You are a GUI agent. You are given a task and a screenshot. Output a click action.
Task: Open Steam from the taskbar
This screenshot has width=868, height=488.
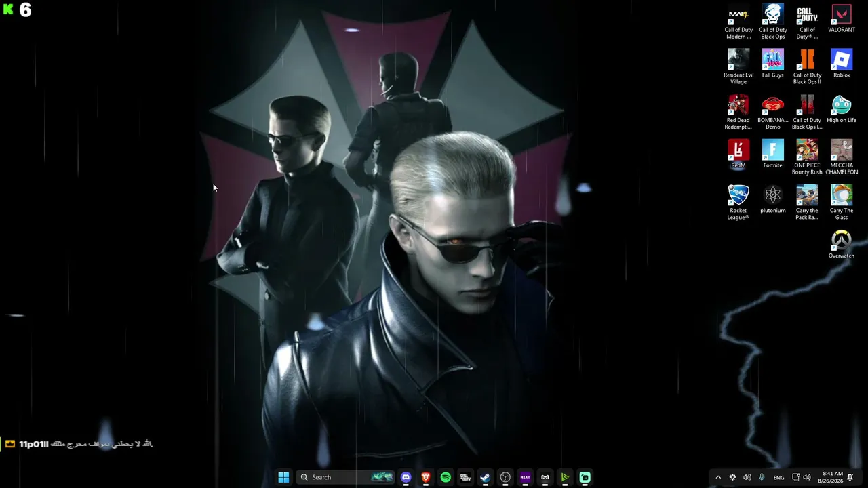click(x=486, y=477)
